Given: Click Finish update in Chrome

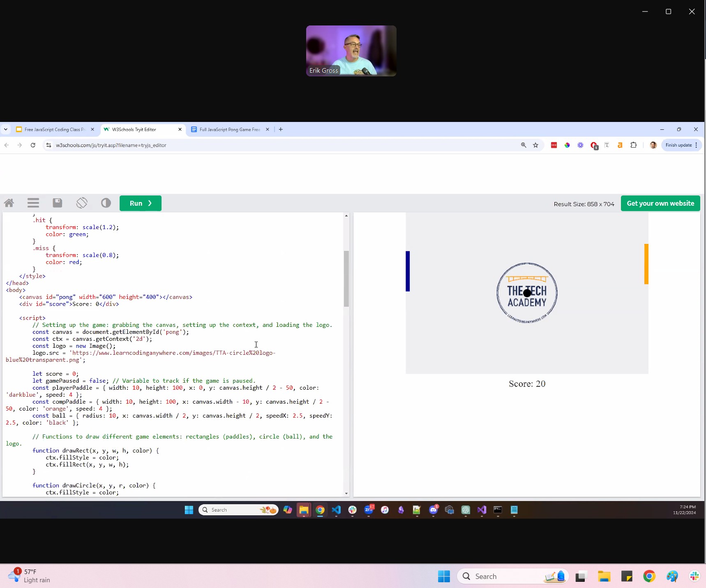Looking at the screenshot, I should point(678,145).
